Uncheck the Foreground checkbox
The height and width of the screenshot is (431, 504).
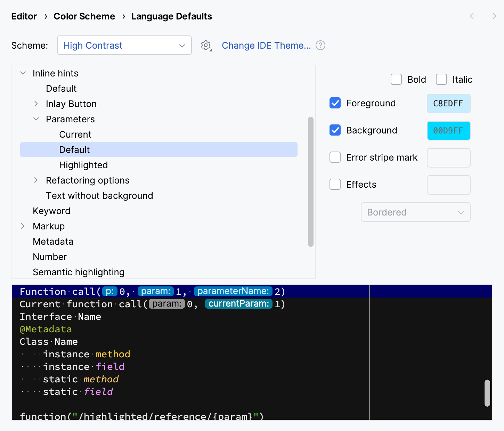pos(335,103)
